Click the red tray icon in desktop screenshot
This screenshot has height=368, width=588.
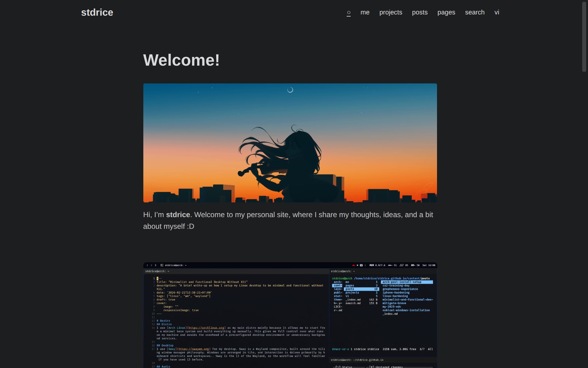point(353,265)
